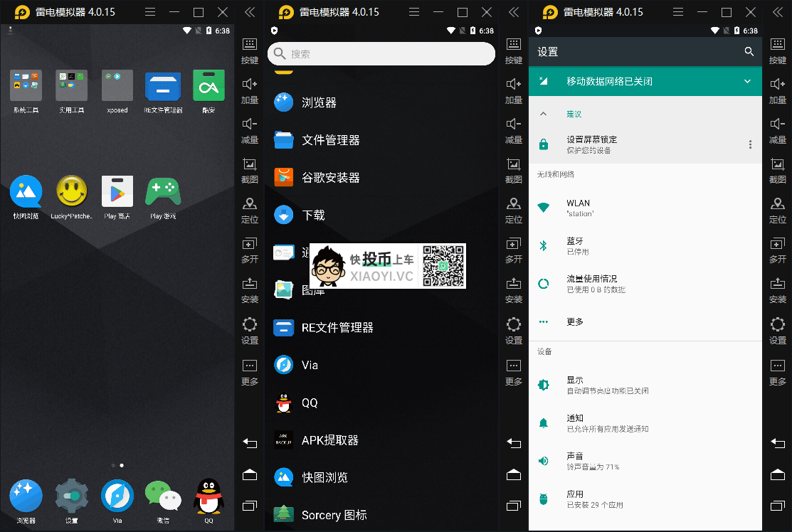The width and height of the screenshot is (792, 532).
Task: Click 减量 volume down in middle emulator sidebar
Action: point(514,131)
